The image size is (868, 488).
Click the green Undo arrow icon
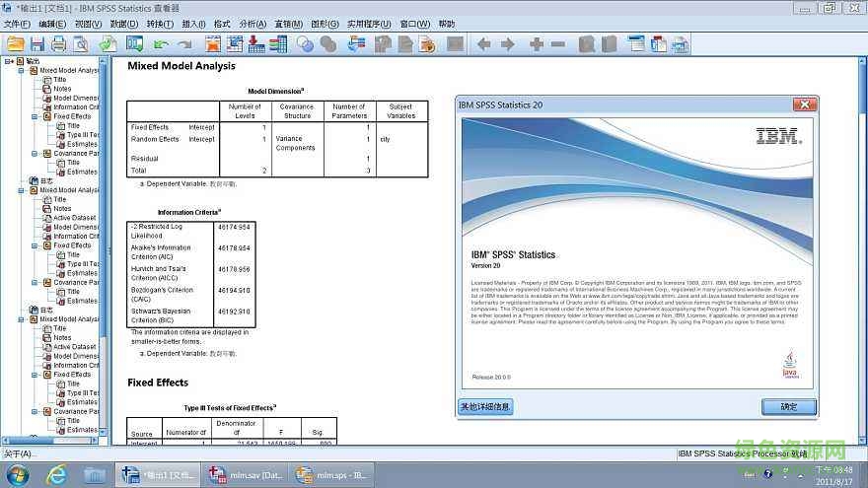161,44
